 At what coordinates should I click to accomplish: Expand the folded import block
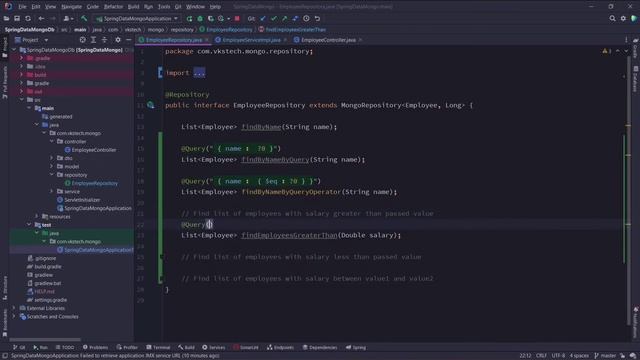(199, 73)
